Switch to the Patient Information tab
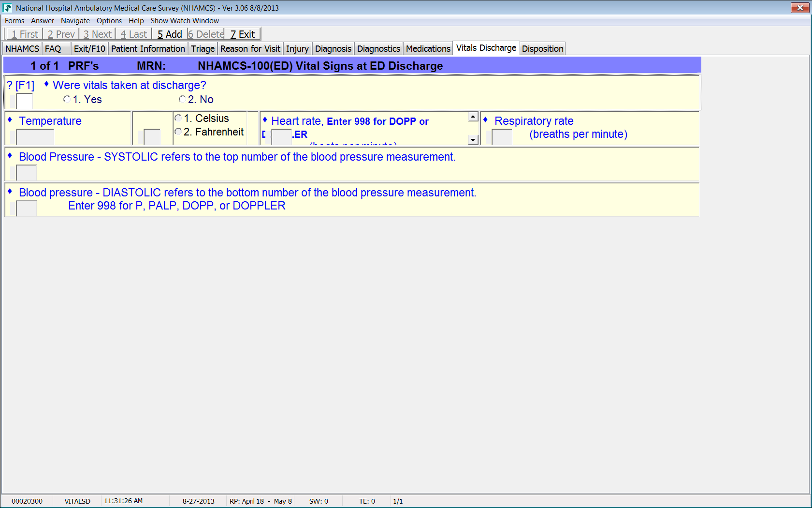The width and height of the screenshot is (812, 508). click(148, 49)
